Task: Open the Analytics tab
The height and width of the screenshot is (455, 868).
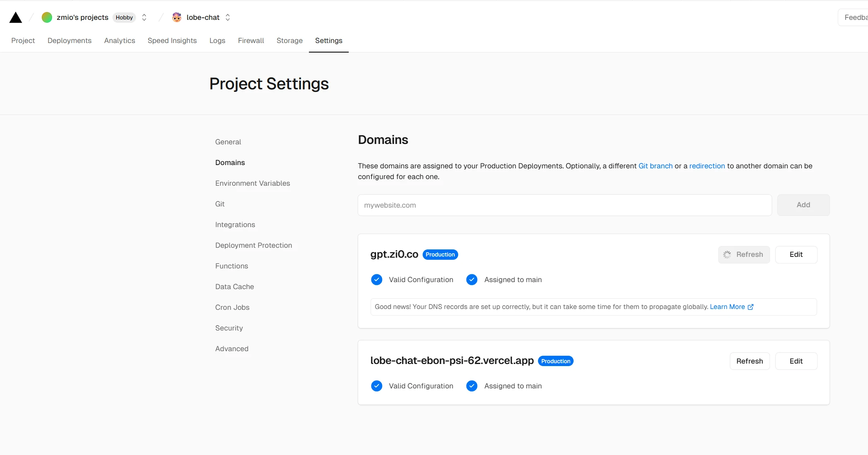Action: pyautogui.click(x=120, y=41)
